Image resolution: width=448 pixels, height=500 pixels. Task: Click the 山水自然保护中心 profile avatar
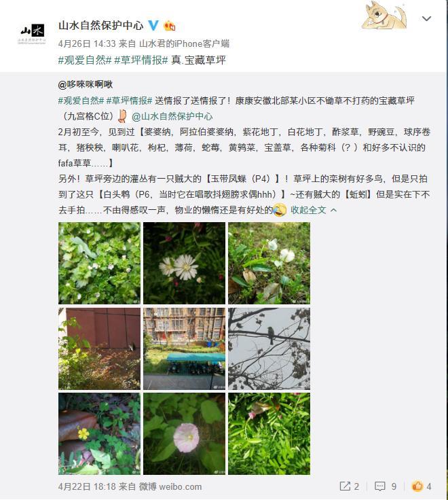click(x=32, y=33)
